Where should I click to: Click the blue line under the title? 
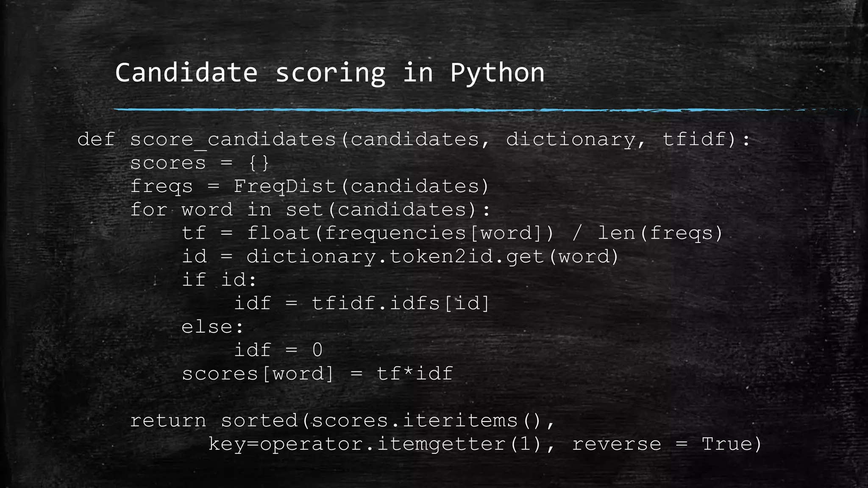[x=424, y=110]
